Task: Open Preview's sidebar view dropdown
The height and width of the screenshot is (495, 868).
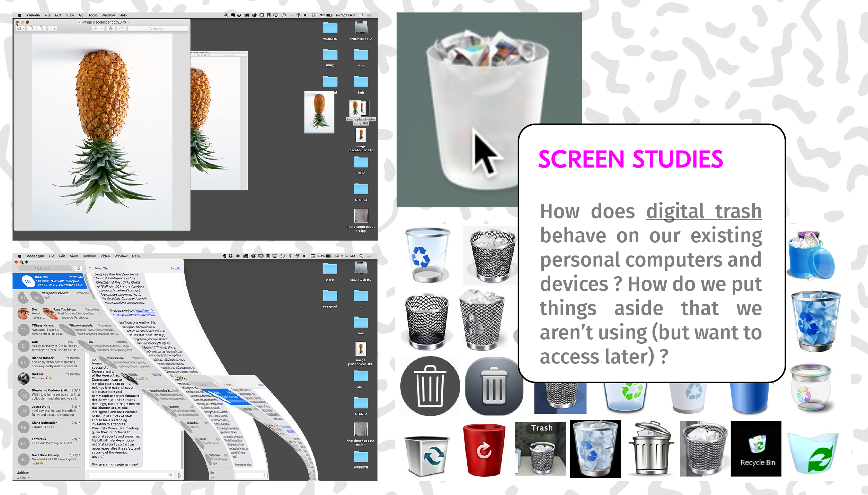Action: coord(20,28)
